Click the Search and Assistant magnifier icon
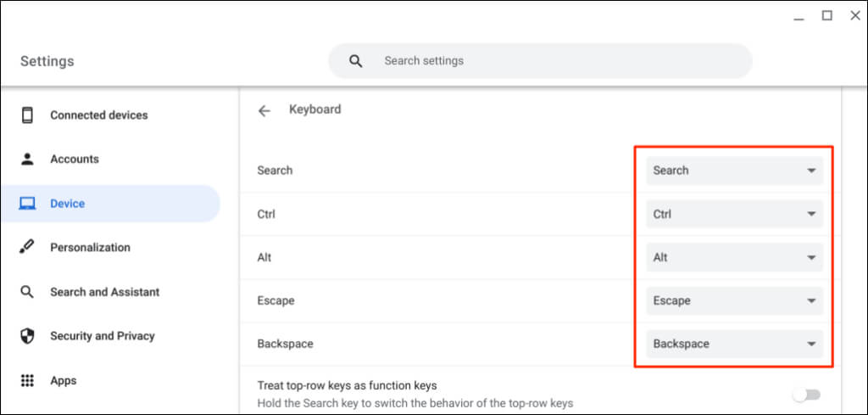This screenshot has height=415, width=868. click(x=27, y=292)
